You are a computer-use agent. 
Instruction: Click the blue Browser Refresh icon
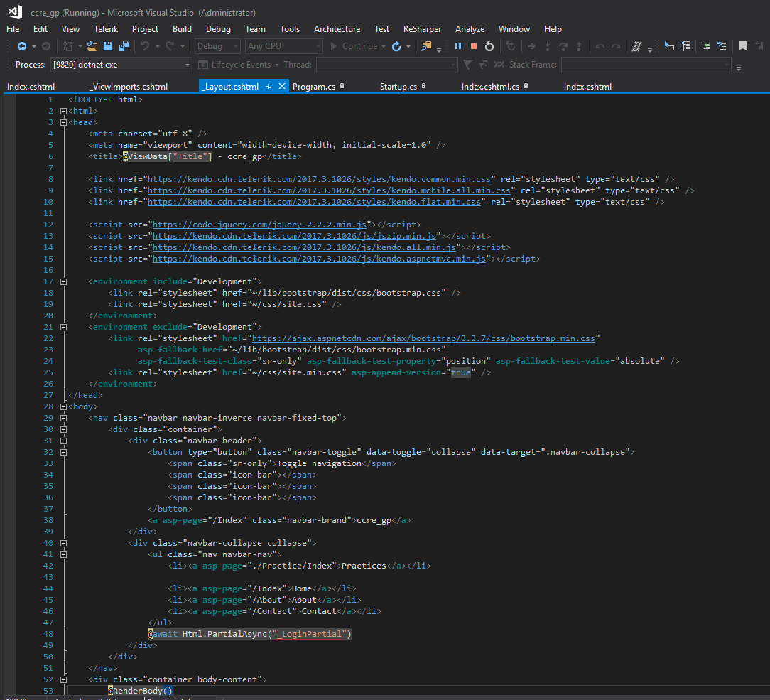[x=396, y=46]
